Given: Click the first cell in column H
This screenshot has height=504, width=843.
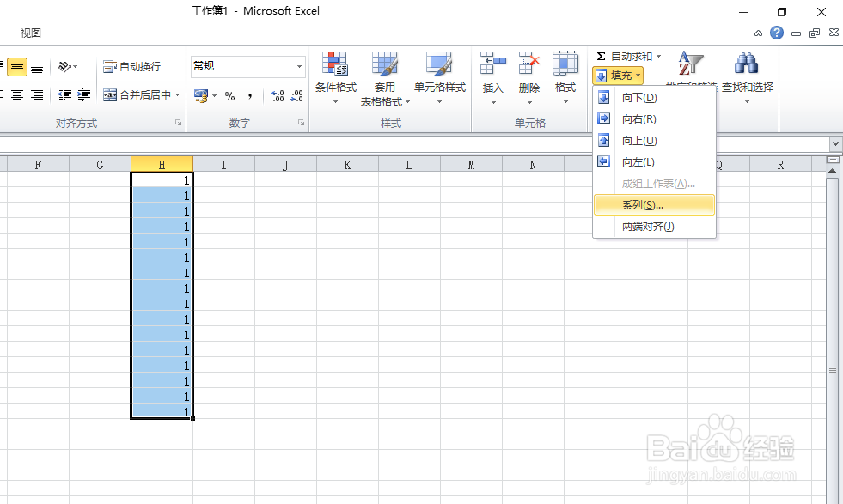Looking at the screenshot, I should pos(162,180).
